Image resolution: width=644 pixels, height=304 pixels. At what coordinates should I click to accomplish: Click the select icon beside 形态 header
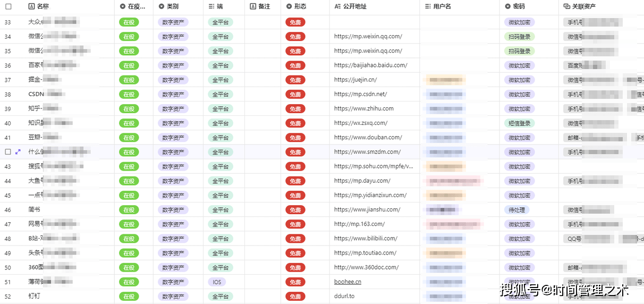289,6
